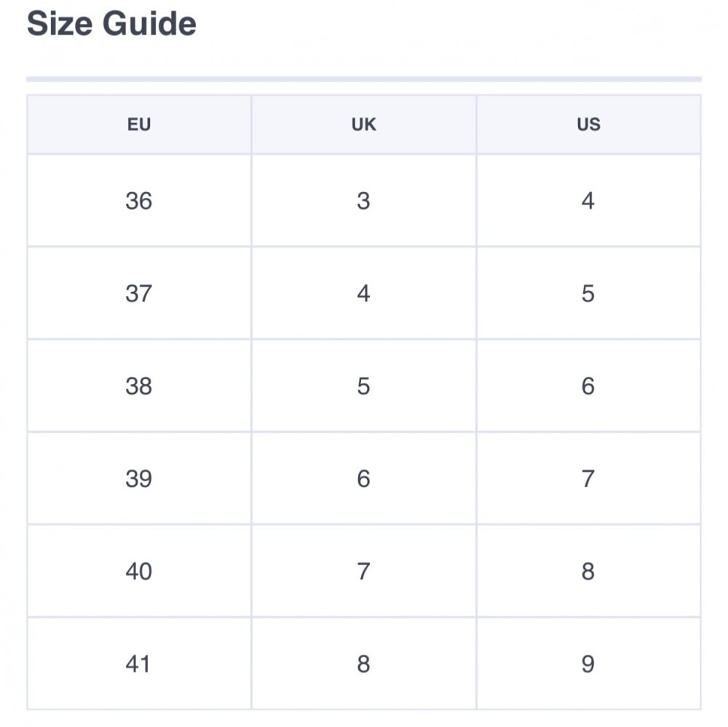Click US size 5 in the 37 row
This screenshot has width=728, height=727.
588,293
